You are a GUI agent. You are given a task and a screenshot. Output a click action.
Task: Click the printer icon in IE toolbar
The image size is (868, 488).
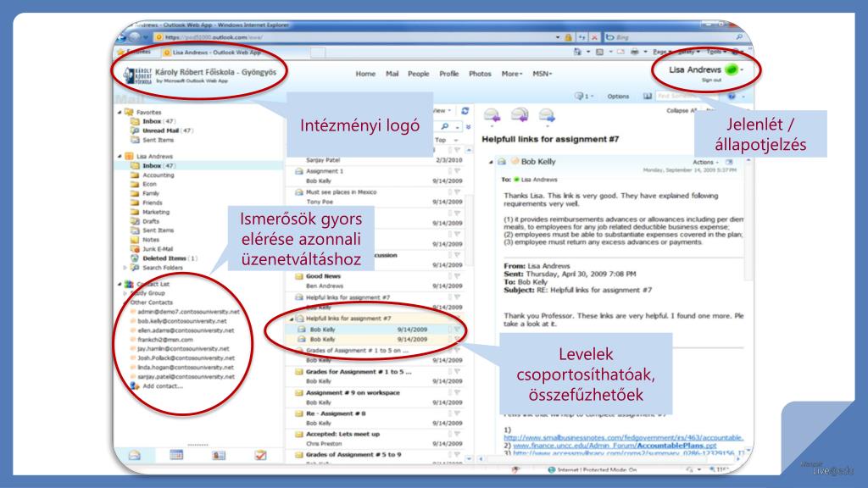click(634, 52)
